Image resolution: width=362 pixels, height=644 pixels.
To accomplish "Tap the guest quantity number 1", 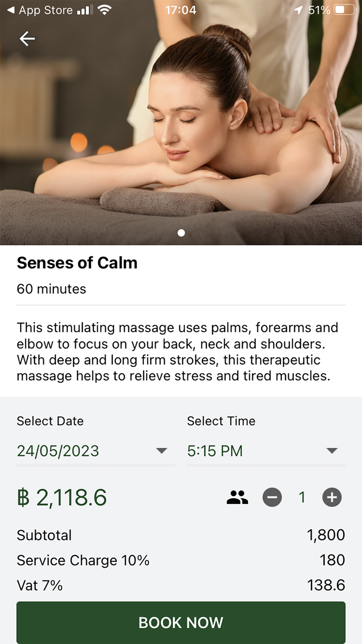I will [302, 497].
